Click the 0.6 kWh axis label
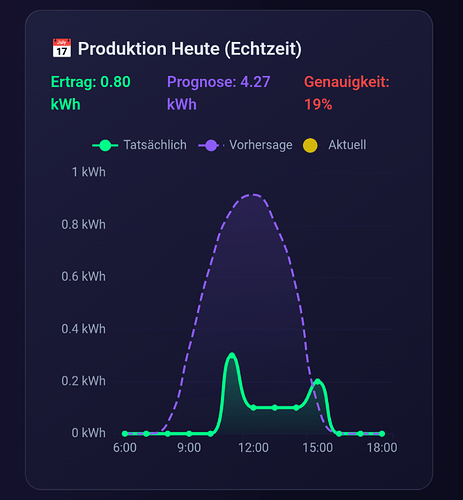 (x=83, y=276)
